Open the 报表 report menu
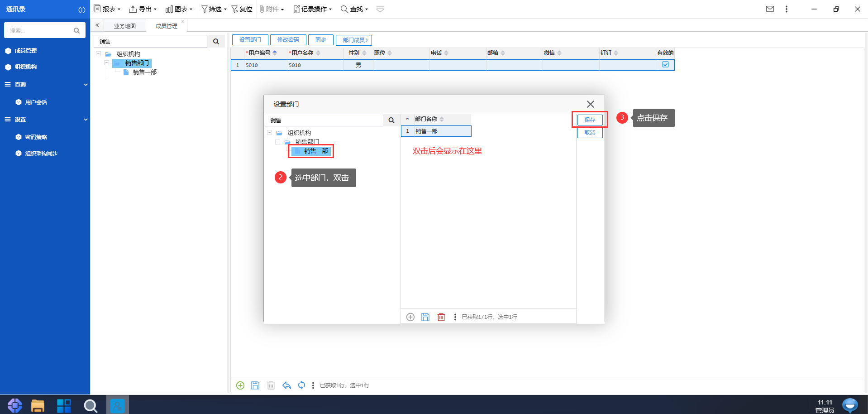Screen dimensions: 868x414 pos(107,9)
